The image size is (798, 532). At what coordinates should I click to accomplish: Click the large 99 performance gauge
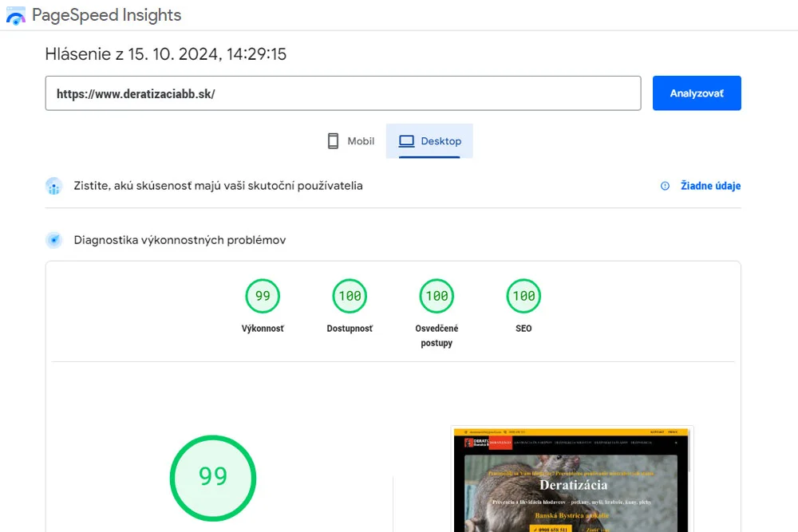(x=213, y=478)
